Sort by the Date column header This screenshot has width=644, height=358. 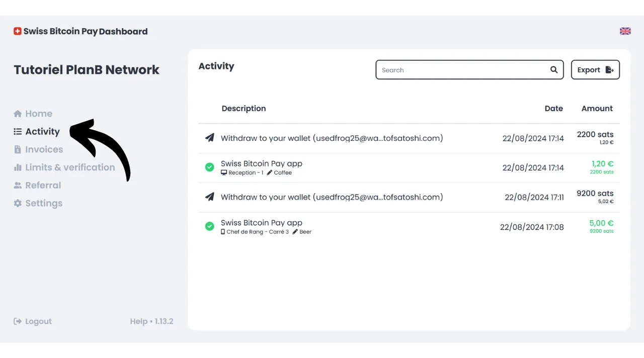(553, 109)
